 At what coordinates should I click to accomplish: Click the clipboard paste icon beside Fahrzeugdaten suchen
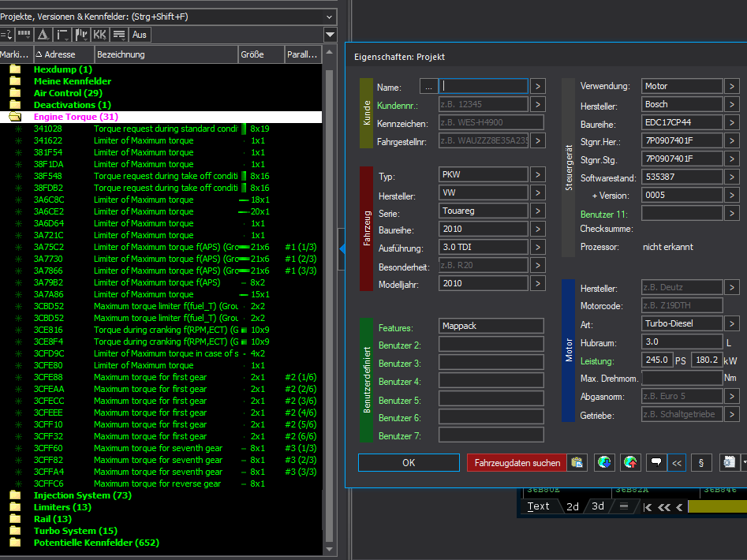(x=577, y=463)
